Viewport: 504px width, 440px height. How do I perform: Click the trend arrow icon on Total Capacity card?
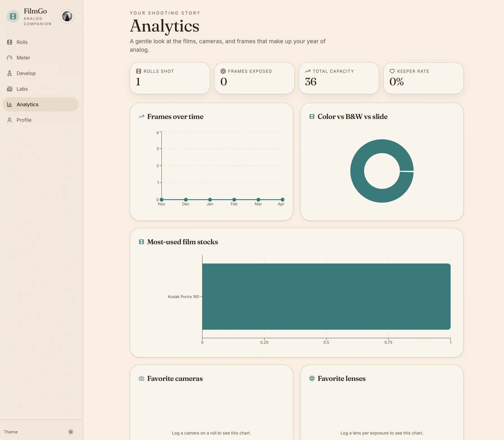(308, 71)
